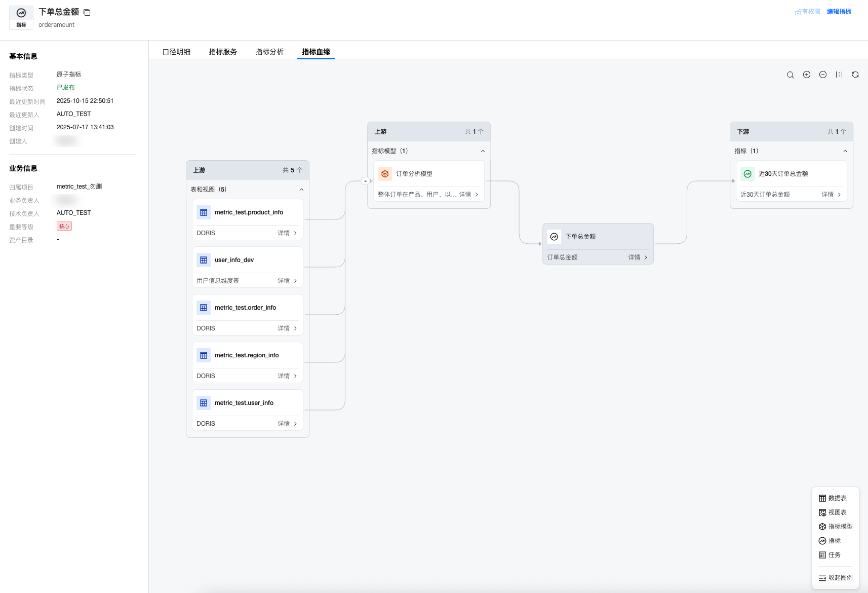Copy the metric name 下单总金额

pyautogui.click(x=87, y=13)
